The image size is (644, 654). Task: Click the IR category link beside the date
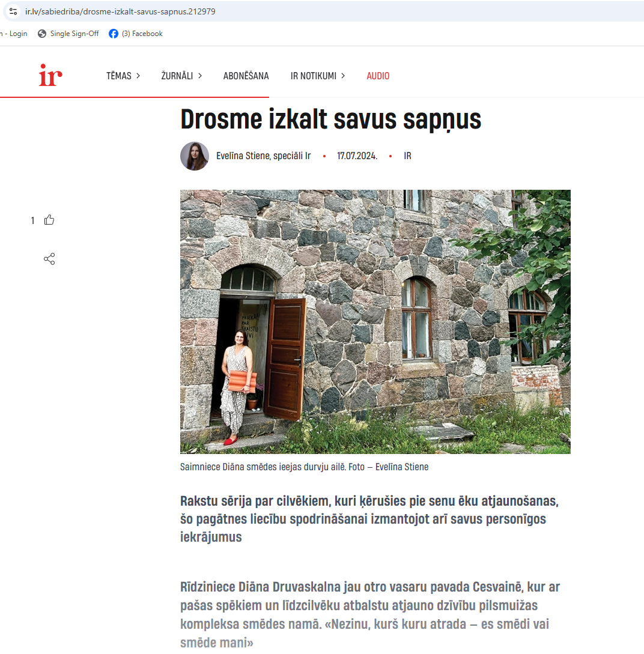[x=407, y=156]
